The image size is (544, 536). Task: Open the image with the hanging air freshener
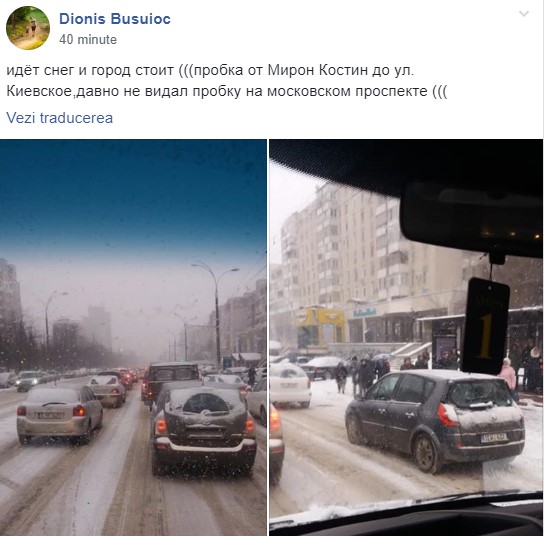click(x=406, y=338)
